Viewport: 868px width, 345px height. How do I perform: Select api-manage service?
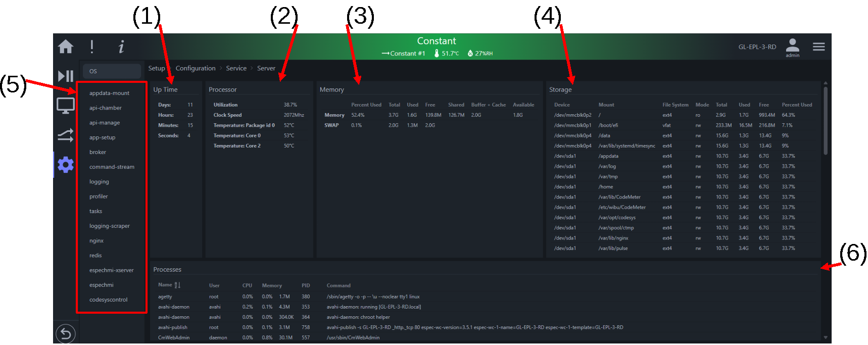pos(105,122)
